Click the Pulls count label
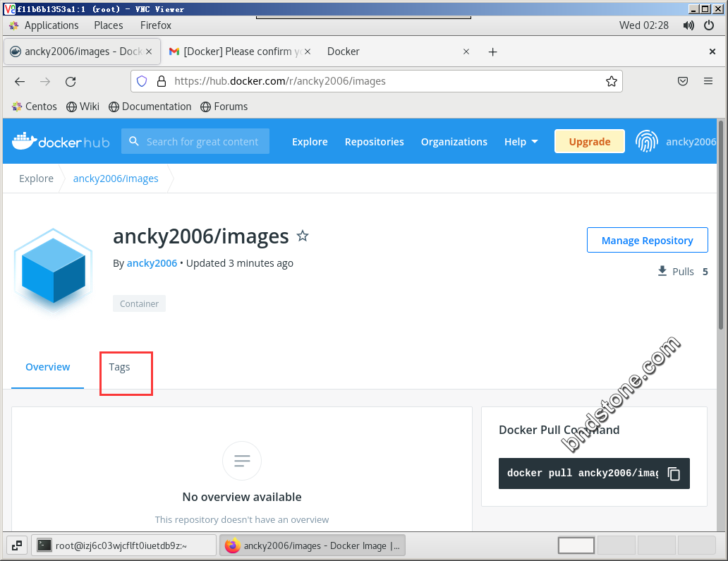The width and height of the screenshot is (728, 561). pyautogui.click(x=683, y=271)
